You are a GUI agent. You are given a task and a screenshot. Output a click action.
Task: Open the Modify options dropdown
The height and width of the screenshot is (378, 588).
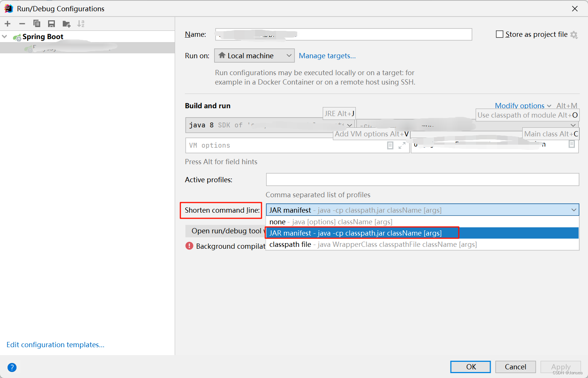tap(523, 106)
